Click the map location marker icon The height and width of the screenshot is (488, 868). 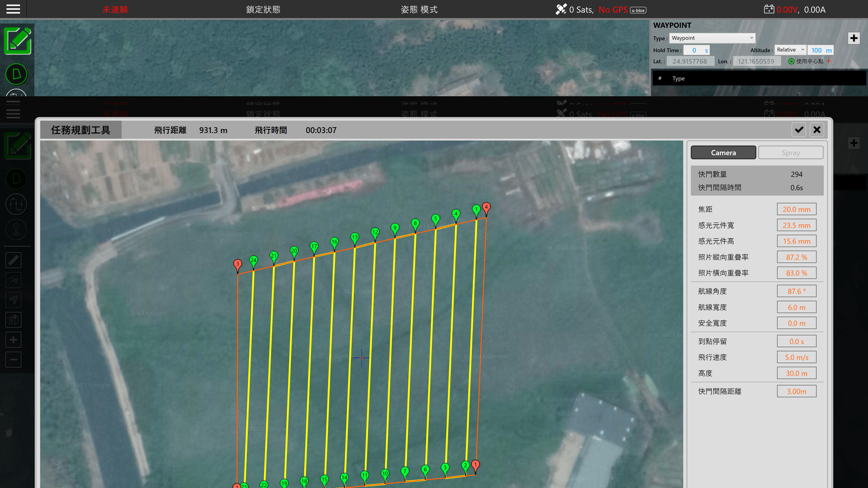[x=14, y=320]
